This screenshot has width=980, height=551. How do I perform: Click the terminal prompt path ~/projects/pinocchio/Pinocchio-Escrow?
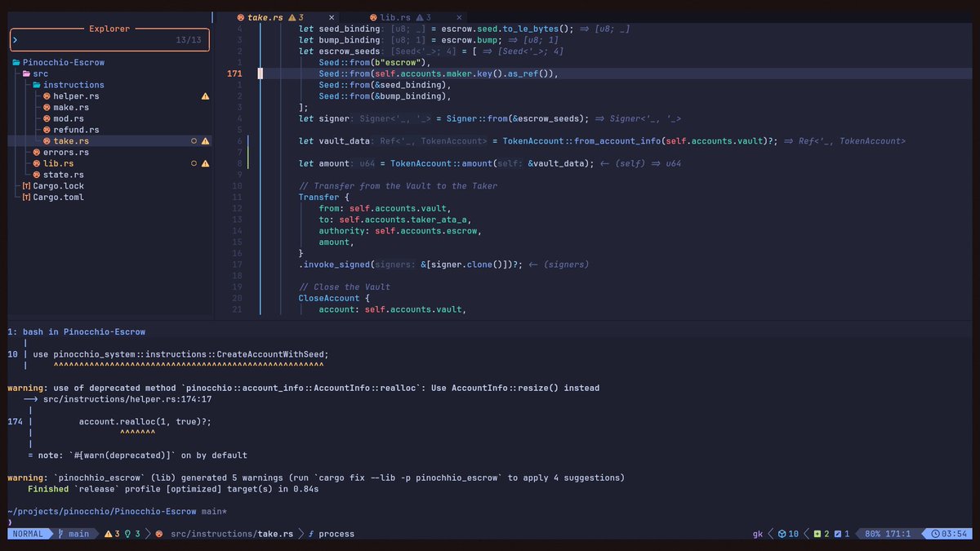(102, 512)
